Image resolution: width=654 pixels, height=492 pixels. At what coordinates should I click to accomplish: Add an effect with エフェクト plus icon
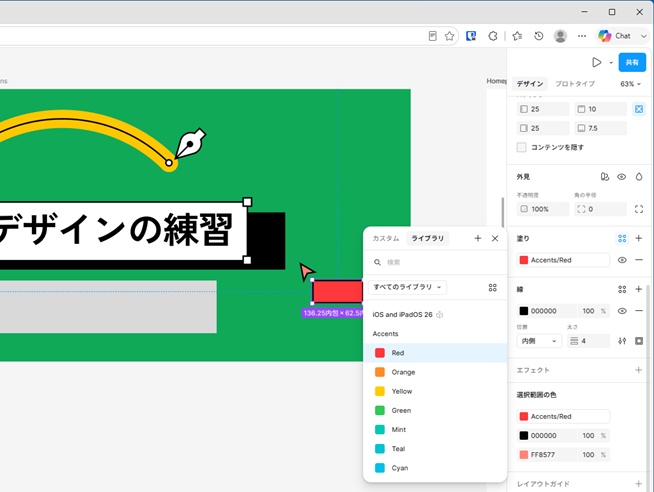[x=639, y=370]
